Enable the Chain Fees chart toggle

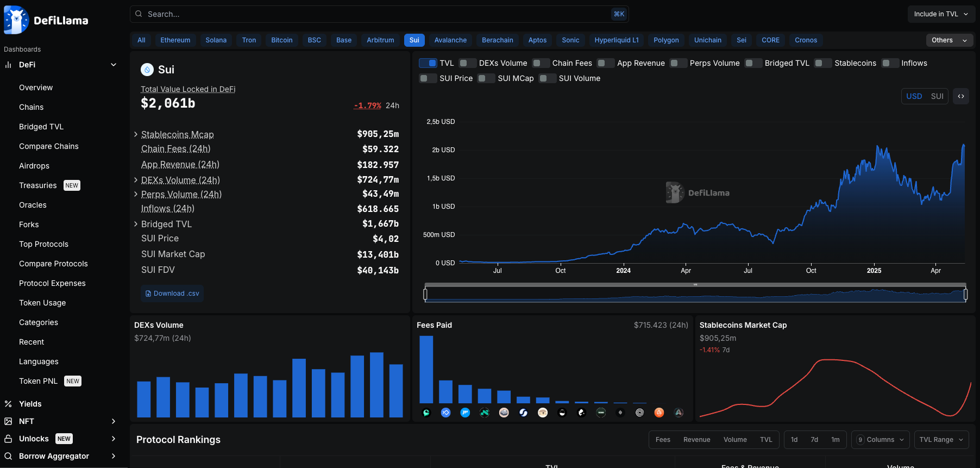pyautogui.click(x=541, y=63)
